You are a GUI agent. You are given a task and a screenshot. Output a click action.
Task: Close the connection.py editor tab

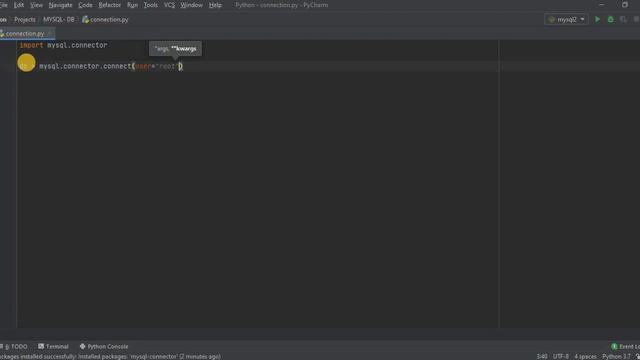(x=50, y=33)
